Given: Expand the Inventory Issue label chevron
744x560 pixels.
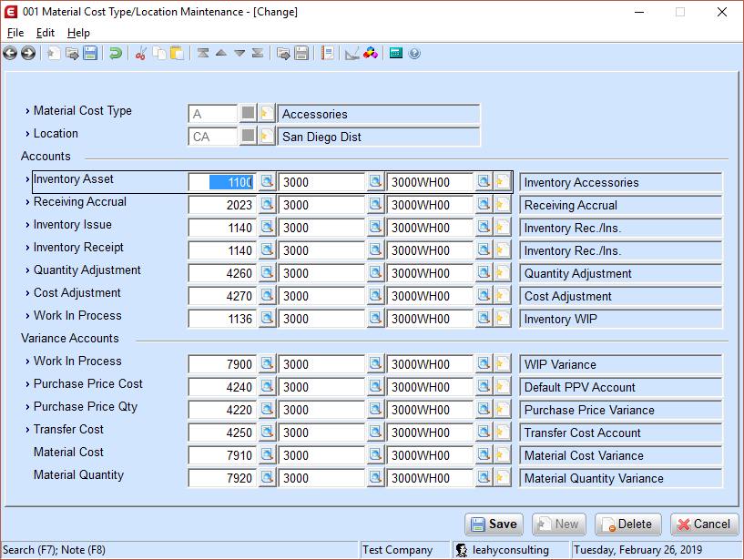Looking at the screenshot, I should tap(27, 225).
